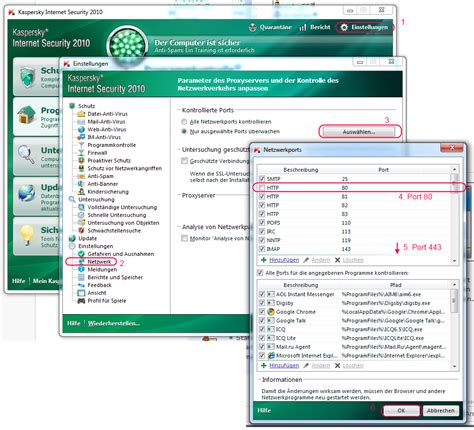Click Wiederherstellen... in settings window

114,323
